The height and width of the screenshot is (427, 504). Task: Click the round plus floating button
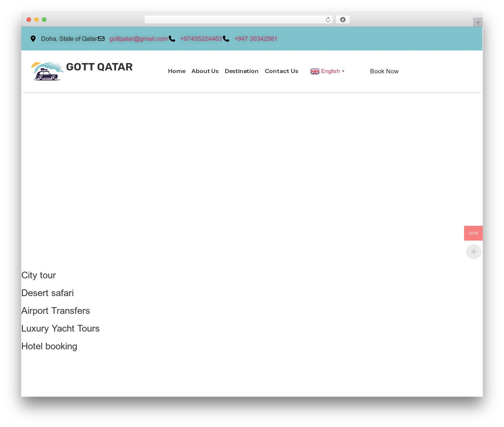[474, 252]
